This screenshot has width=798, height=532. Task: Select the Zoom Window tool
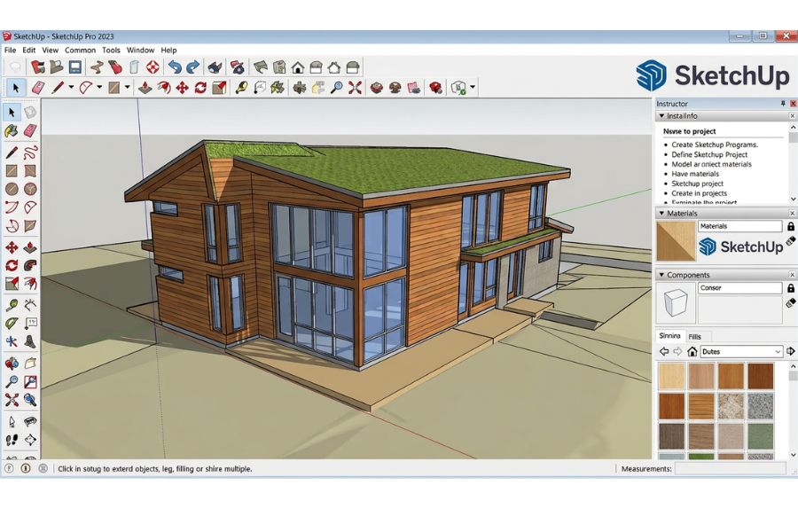tap(30, 381)
